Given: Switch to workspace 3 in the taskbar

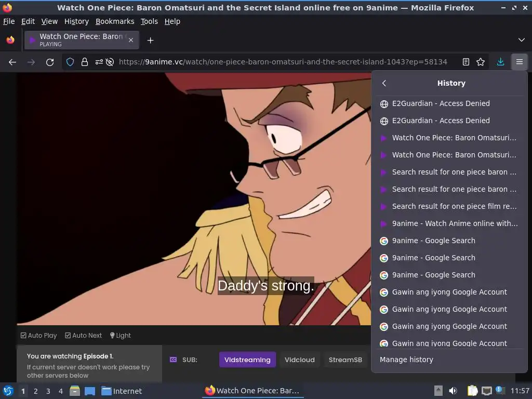Looking at the screenshot, I should [48, 391].
